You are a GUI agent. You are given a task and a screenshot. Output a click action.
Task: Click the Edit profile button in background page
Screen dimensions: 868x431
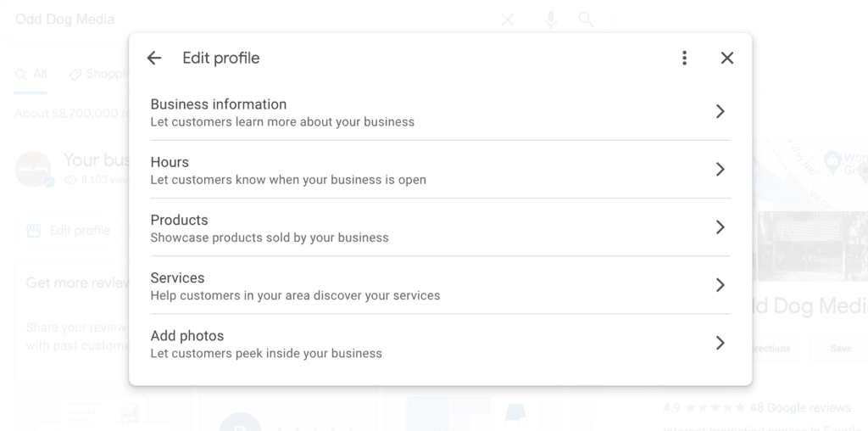(x=68, y=231)
